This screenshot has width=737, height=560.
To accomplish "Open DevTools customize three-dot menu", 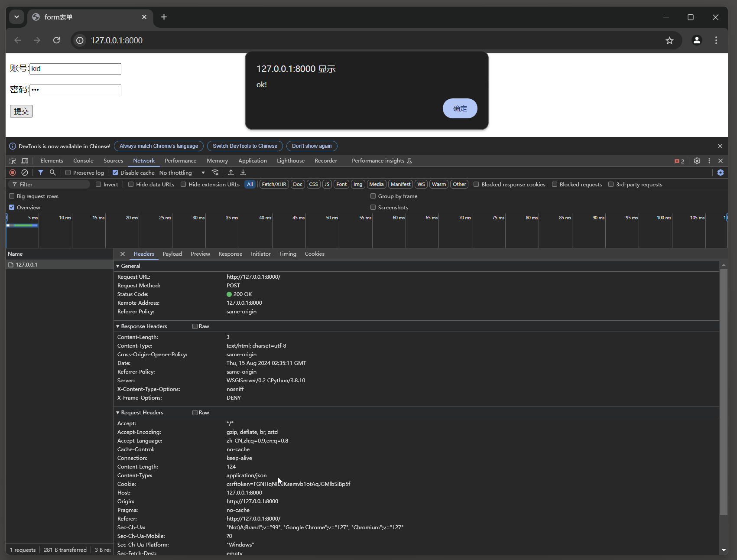I will pos(709,161).
